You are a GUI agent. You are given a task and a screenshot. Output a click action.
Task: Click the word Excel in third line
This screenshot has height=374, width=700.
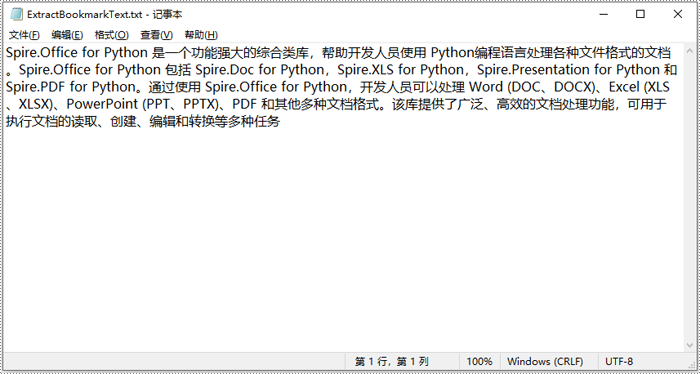click(624, 87)
